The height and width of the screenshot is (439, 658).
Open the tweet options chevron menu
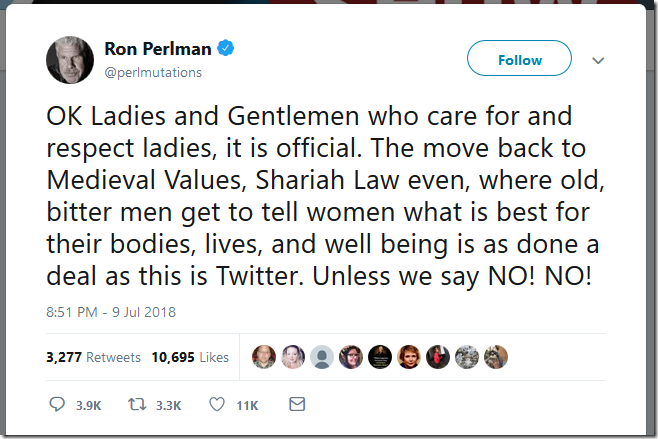pyautogui.click(x=598, y=60)
